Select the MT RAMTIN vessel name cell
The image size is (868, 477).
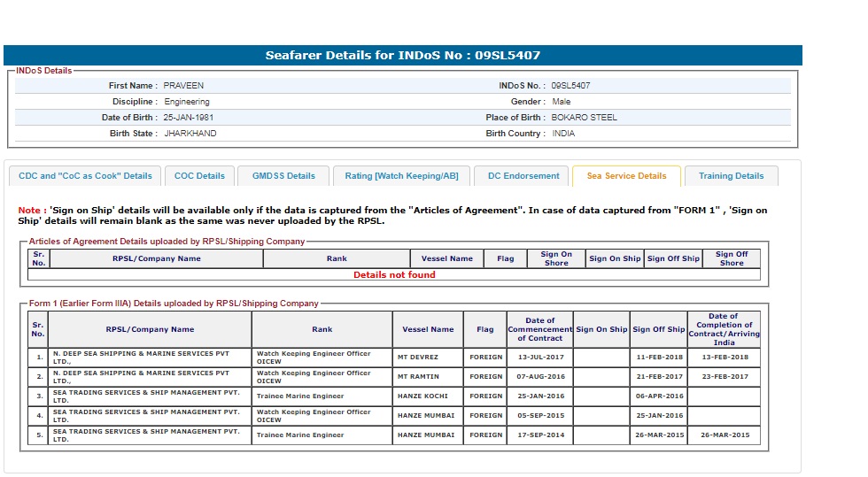point(418,376)
